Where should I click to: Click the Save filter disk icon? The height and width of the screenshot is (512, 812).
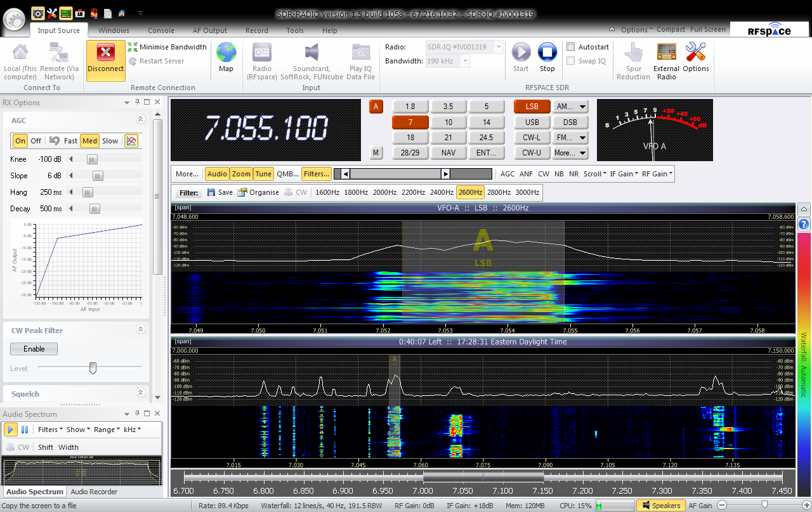(x=211, y=192)
